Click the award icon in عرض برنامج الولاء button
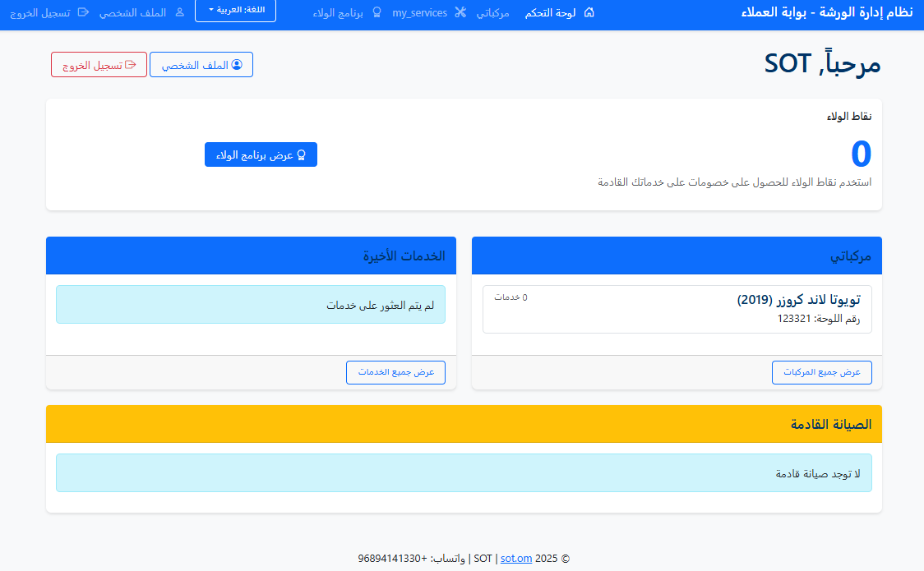924x571 pixels. coord(301,154)
